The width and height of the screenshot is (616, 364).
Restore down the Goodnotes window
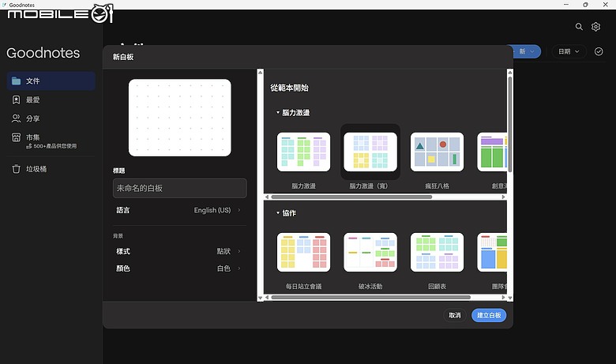click(x=585, y=5)
